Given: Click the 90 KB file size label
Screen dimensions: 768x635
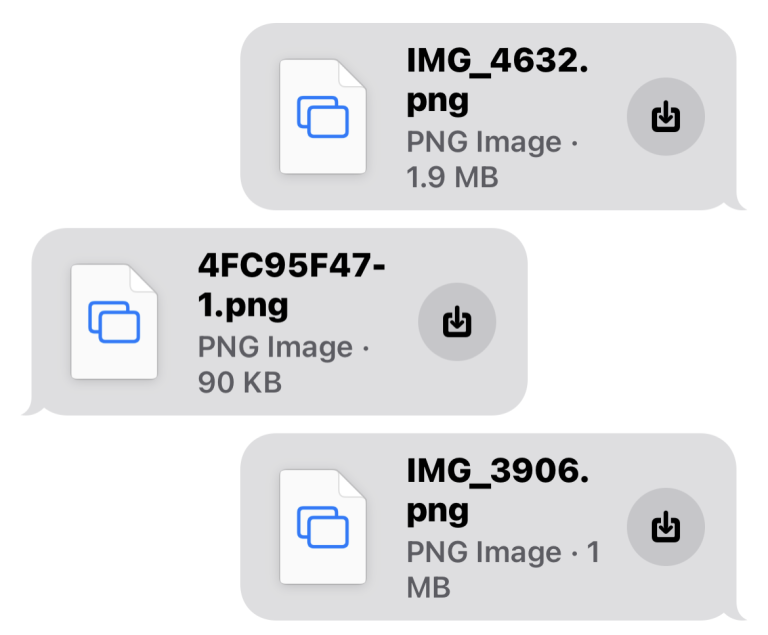Looking at the screenshot, I should (x=240, y=382).
